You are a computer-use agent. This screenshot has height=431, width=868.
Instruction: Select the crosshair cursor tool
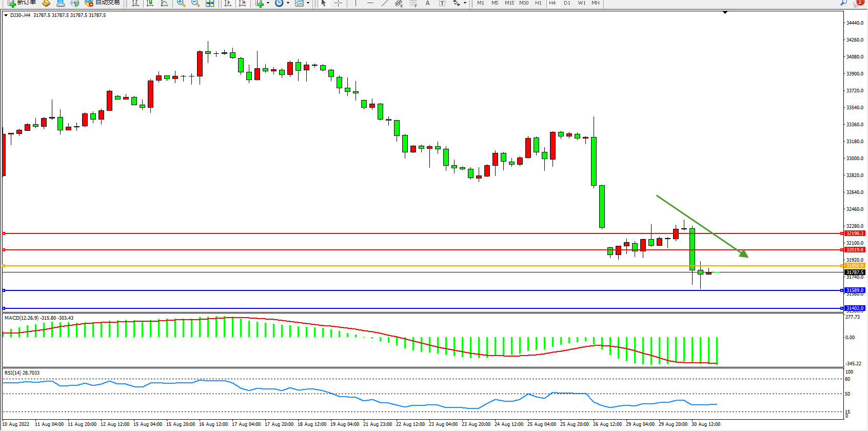[x=339, y=3]
